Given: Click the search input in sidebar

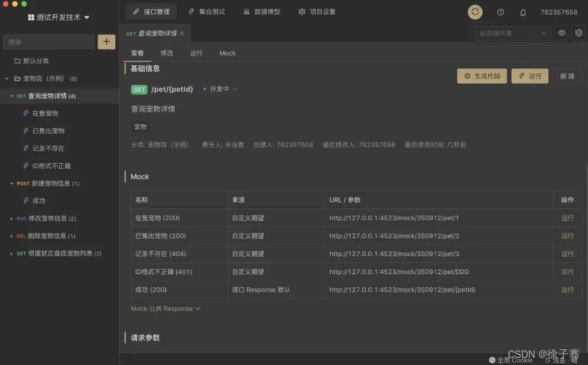Looking at the screenshot, I should [x=49, y=42].
